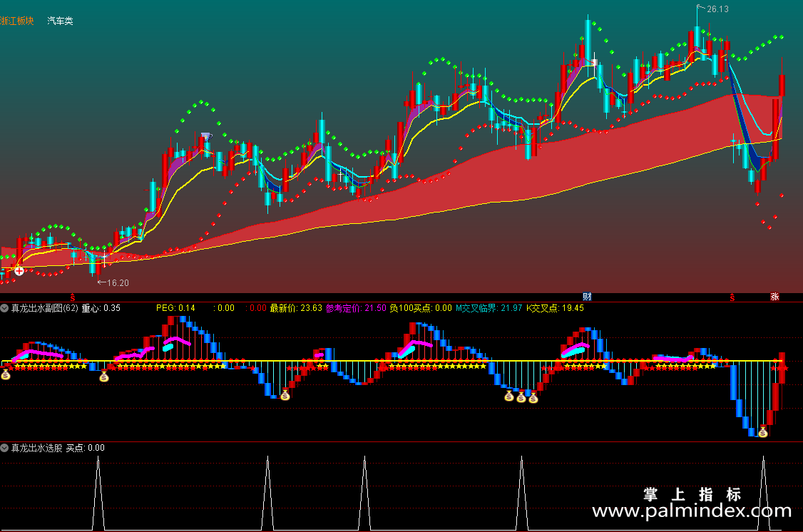Click the left bag of the three-bag cluster

click(509, 396)
